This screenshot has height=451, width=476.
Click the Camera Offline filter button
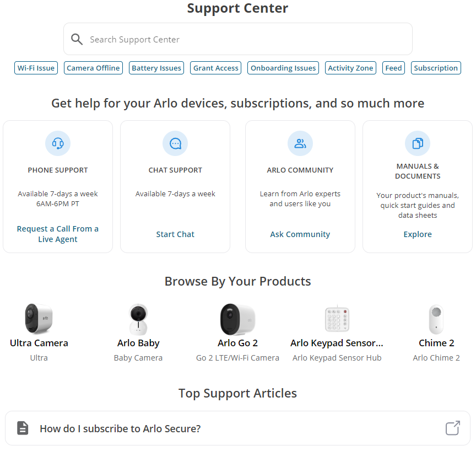pos(93,68)
